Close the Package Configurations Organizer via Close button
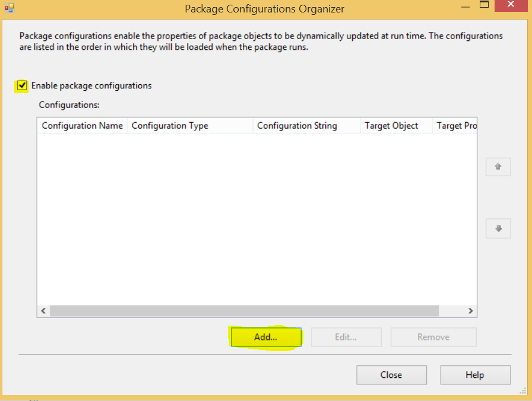Viewport: 532px width, 401px height. [391, 374]
